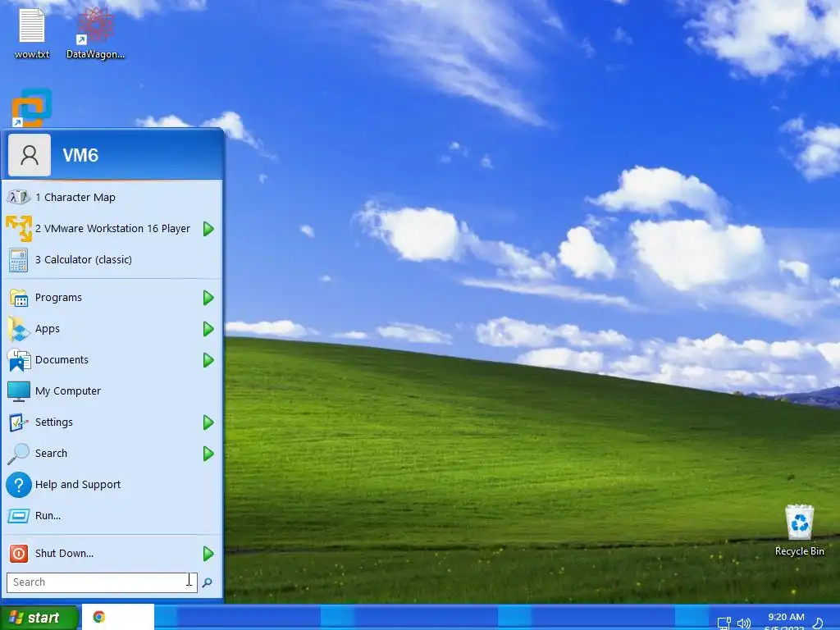Open Help and Support entry

(x=112, y=485)
